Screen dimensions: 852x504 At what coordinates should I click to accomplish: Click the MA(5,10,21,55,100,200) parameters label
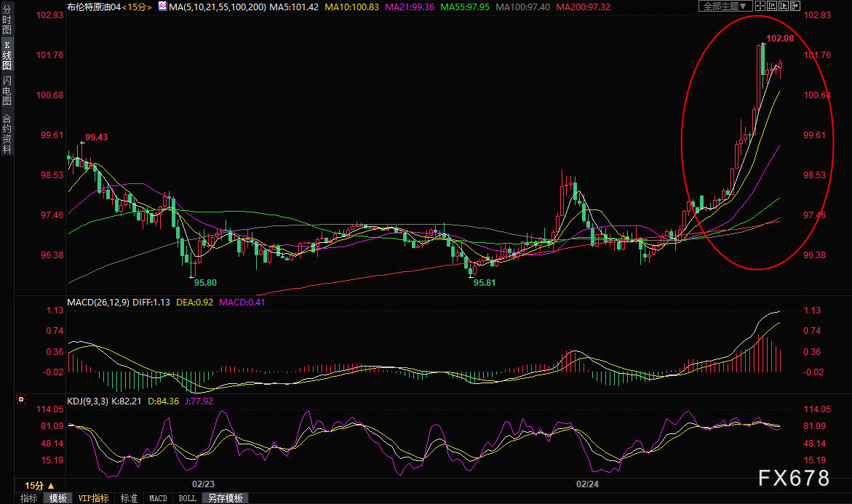[218, 7]
